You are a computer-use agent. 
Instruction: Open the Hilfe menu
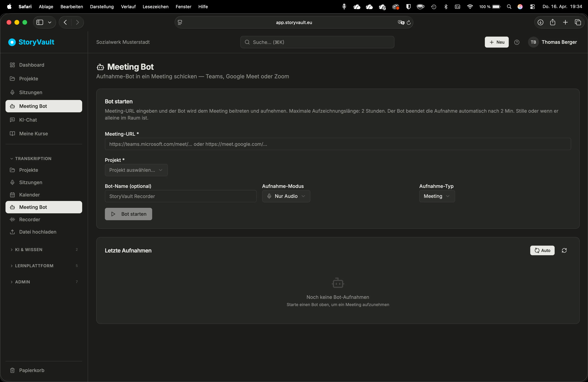[x=203, y=7]
